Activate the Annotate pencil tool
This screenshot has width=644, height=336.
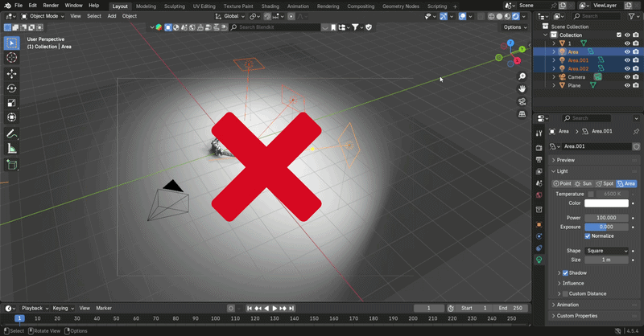pos(11,133)
